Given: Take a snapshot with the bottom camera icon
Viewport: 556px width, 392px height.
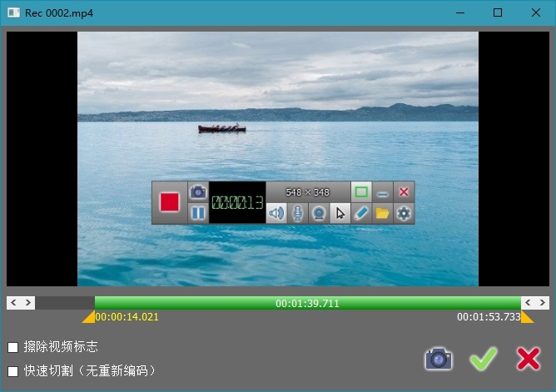Looking at the screenshot, I should coord(439,359).
